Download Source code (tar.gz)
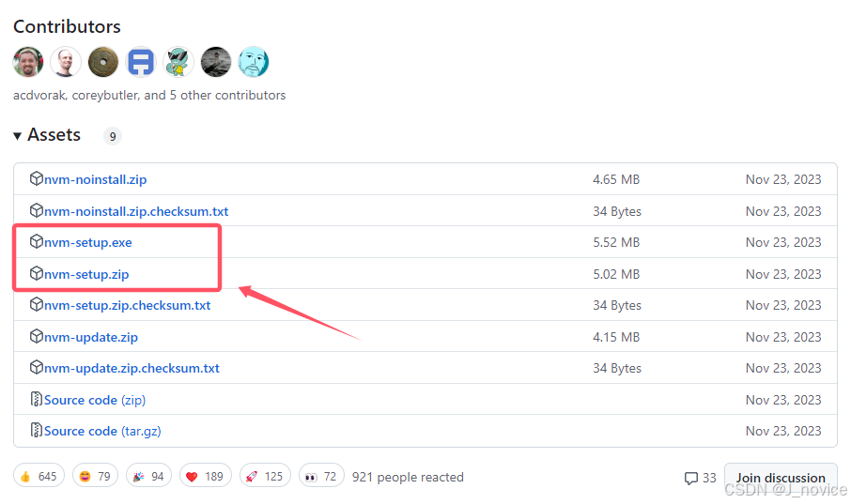The width and height of the screenshot is (851, 504). 102,432
